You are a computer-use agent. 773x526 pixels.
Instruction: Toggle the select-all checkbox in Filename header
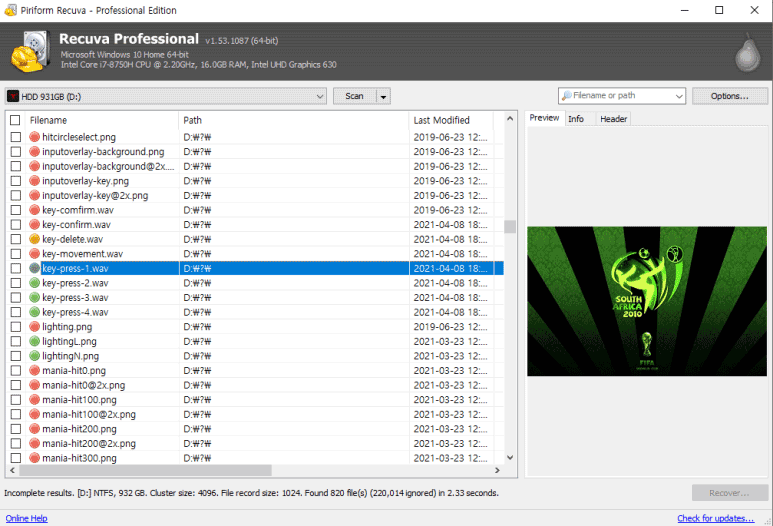click(x=15, y=120)
